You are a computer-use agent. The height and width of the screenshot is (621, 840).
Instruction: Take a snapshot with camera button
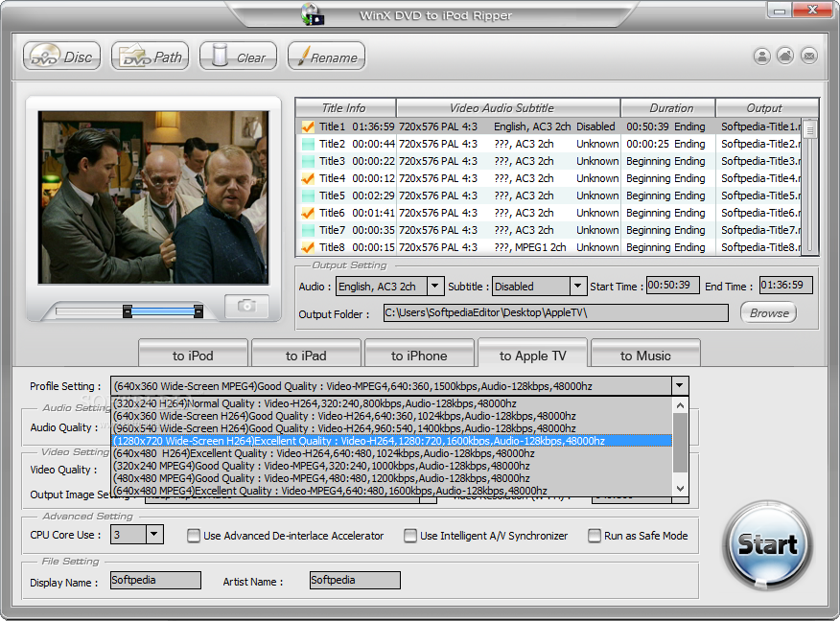coord(246,306)
